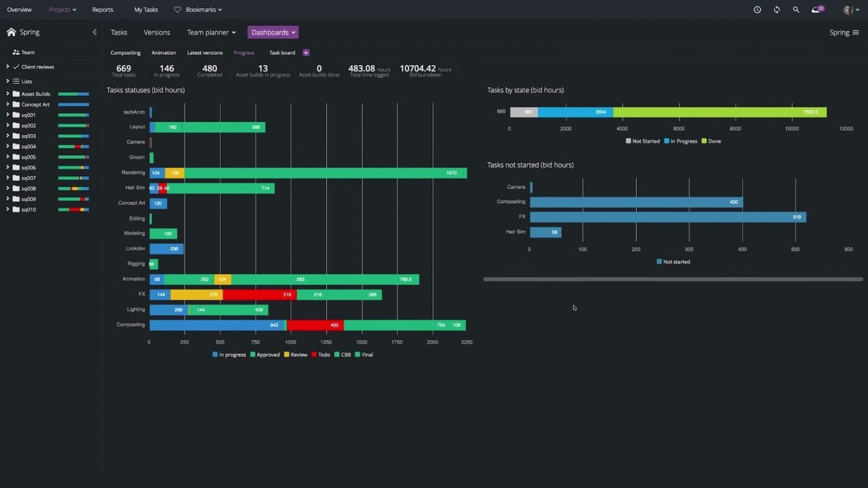The width and height of the screenshot is (868, 488).
Task: Open global search with magnifier icon
Action: point(796,10)
